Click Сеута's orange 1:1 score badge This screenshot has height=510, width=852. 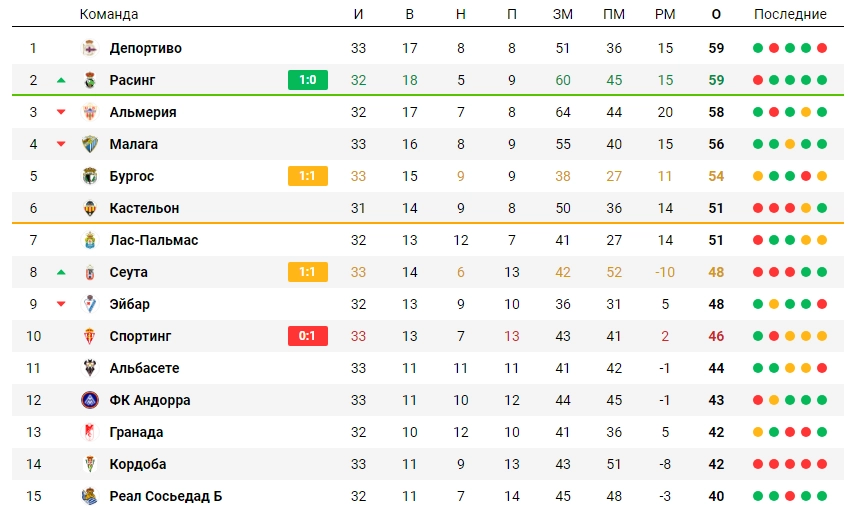[308, 272]
